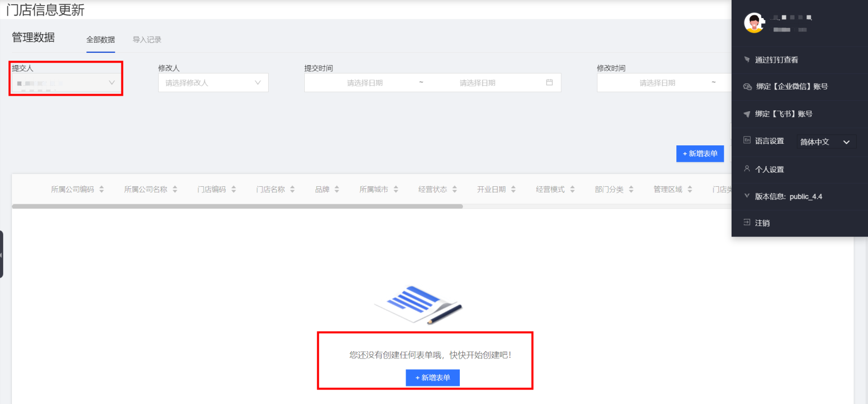Image resolution: width=868 pixels, height=404 pixels.
Task: Click the sort icon for 门店编码
Action: coord(234,189)
